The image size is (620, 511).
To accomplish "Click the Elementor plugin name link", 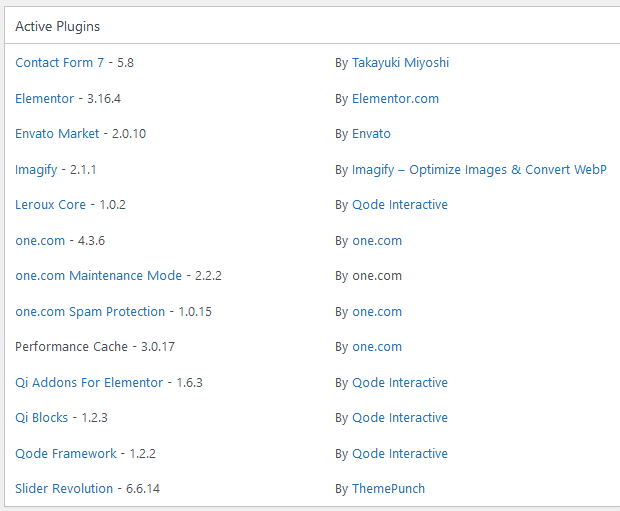I will [44, 99].
